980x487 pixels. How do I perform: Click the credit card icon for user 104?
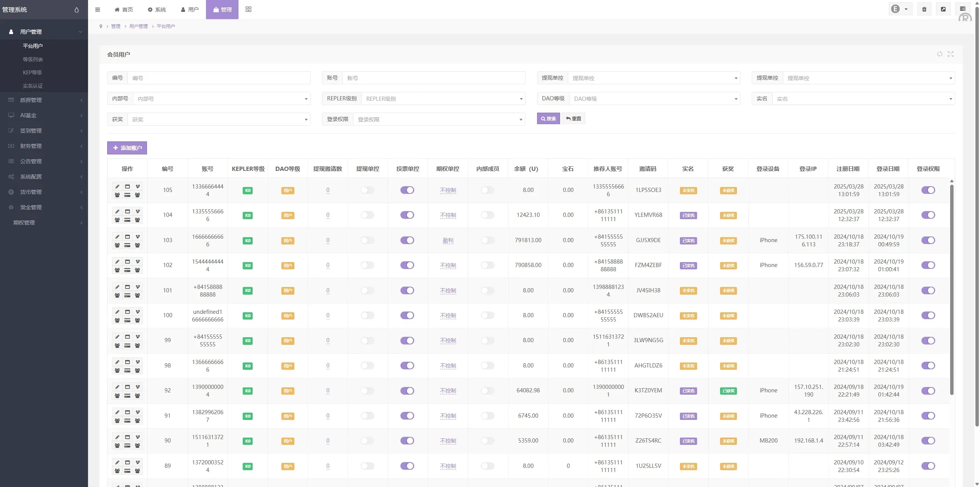click(127, 220)
